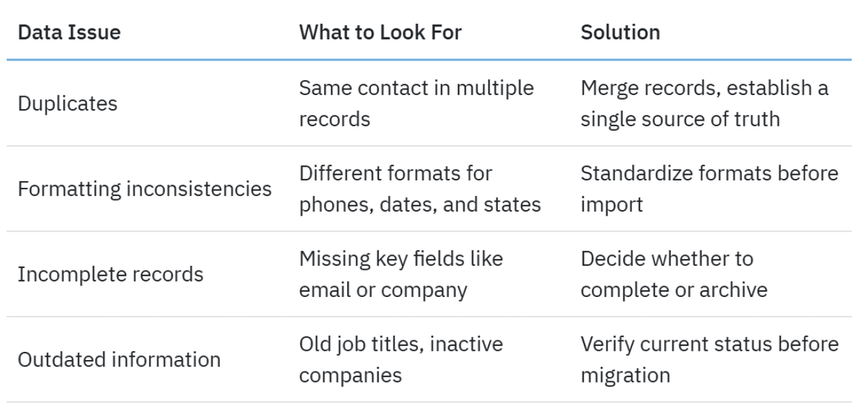Select the "Standardize formats before" text
Image resolution: width=868 pixels, height=415 pixels.
tap(709, 173)
